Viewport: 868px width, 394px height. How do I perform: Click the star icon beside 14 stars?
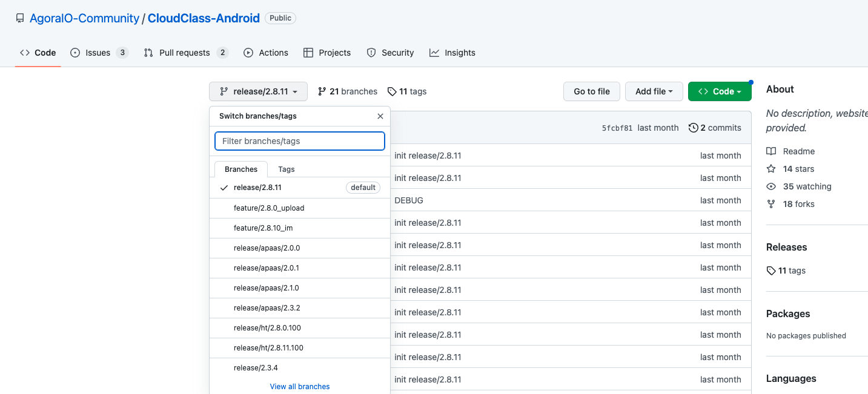(x=771, y=169)
